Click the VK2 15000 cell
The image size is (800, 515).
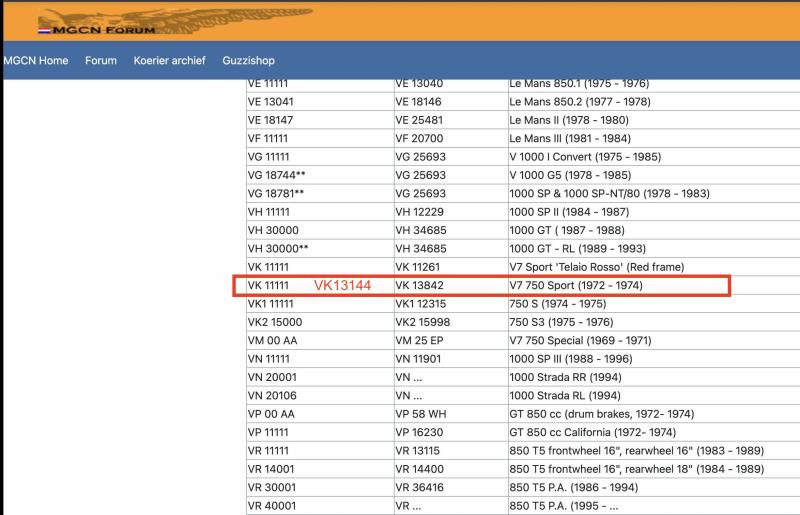pos(275,322)
